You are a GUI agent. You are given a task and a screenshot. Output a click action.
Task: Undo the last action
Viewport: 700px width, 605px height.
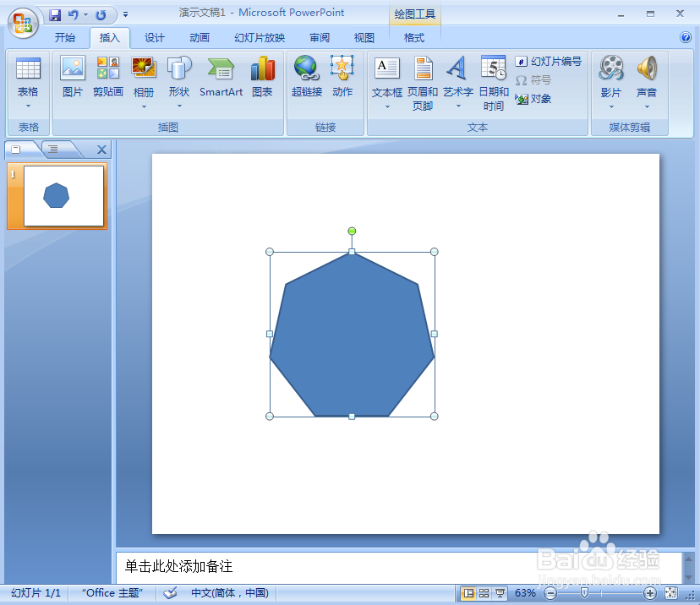(74, 14)
